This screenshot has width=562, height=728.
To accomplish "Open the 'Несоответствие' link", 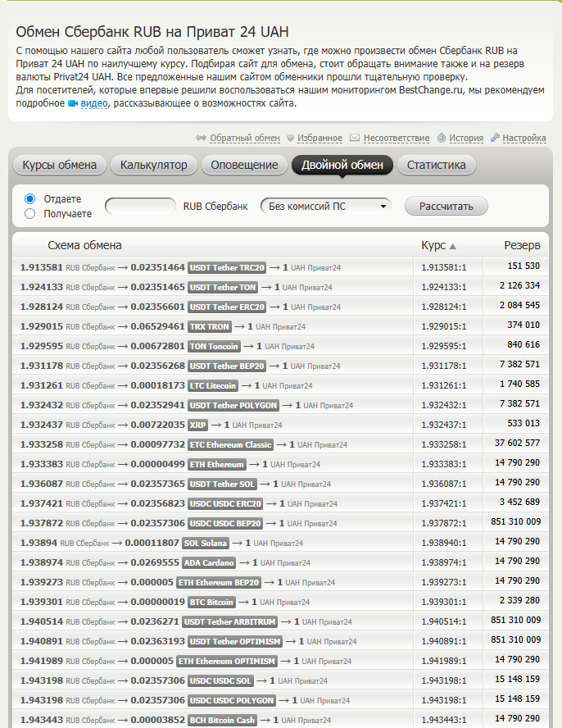I will coord(397,138).
